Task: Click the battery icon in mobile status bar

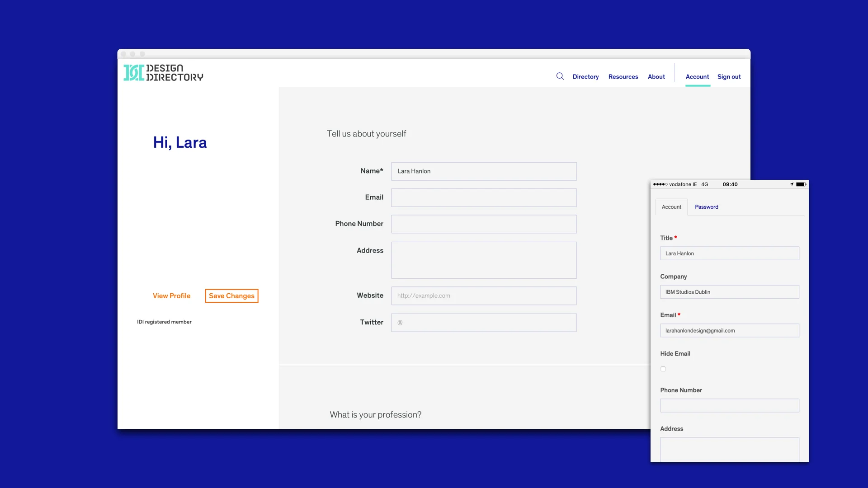Action: coord(801,184)
